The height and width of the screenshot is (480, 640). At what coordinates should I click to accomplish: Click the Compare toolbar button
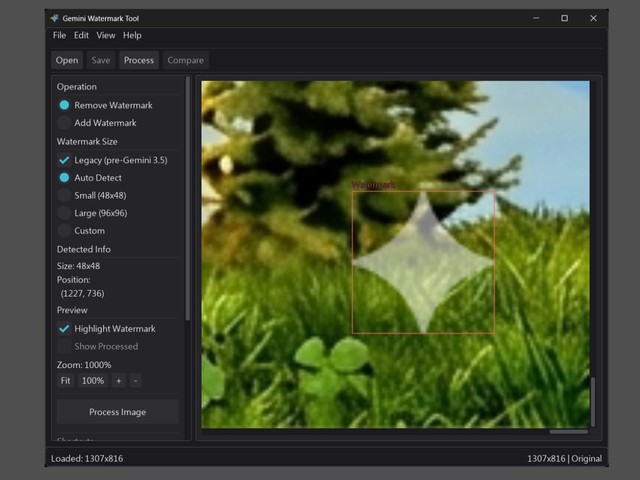click(185, 60)
